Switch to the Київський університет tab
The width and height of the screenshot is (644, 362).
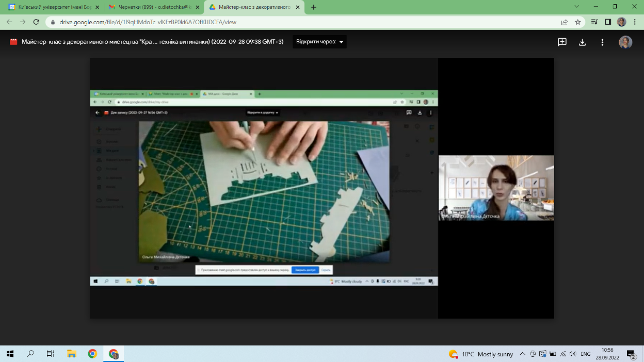[x=52, y=7]
